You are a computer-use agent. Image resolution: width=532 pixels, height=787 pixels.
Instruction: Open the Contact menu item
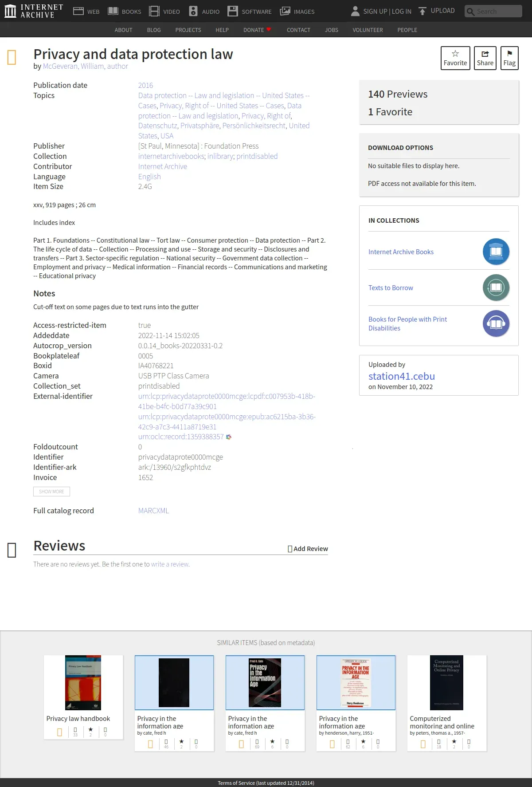point(298,30)
